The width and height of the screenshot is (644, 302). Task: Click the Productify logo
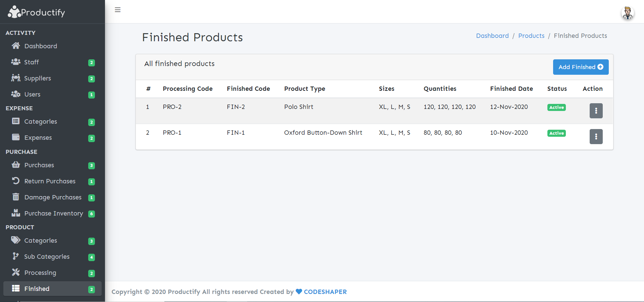coord(36,12)
